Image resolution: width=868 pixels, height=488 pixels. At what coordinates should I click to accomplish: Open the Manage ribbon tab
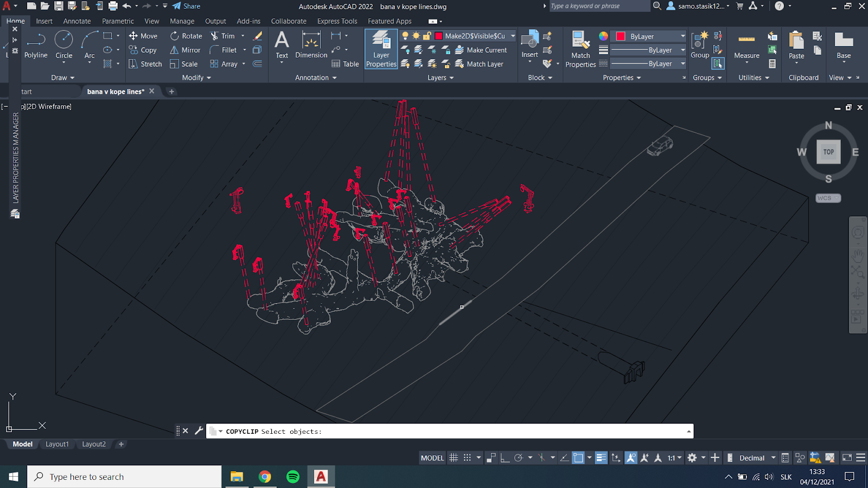182,21
